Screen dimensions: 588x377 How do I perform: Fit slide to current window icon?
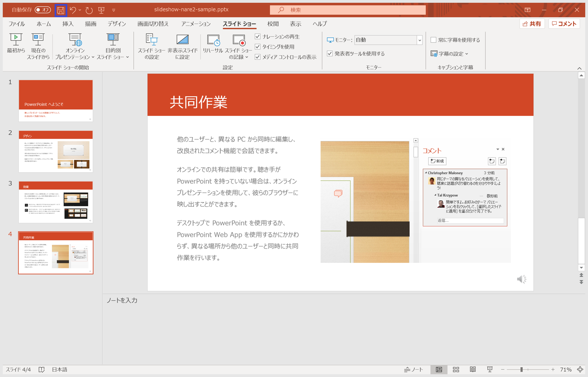click(580, 369)
